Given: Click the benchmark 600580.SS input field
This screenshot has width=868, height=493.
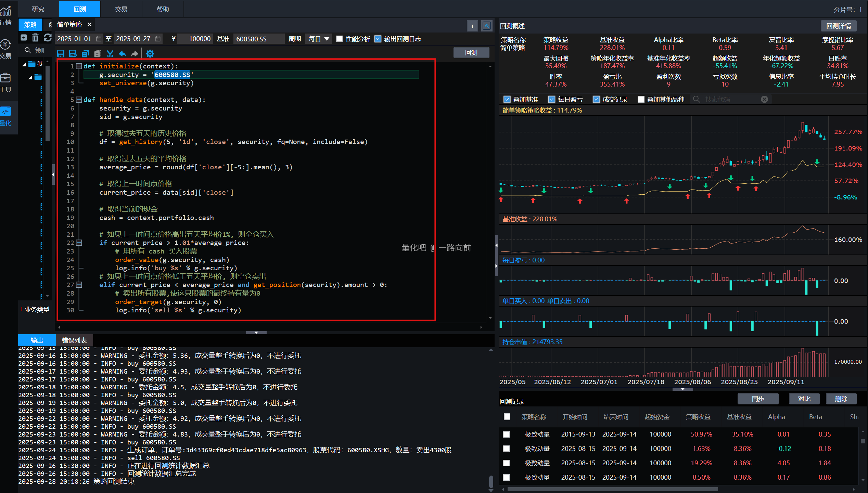Looking at the screenshot, I should tap(258, 39).
